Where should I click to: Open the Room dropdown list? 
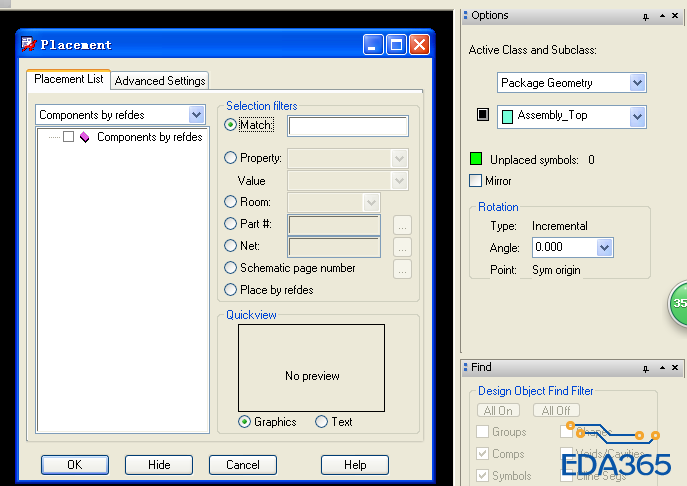[x=371, y=202]
